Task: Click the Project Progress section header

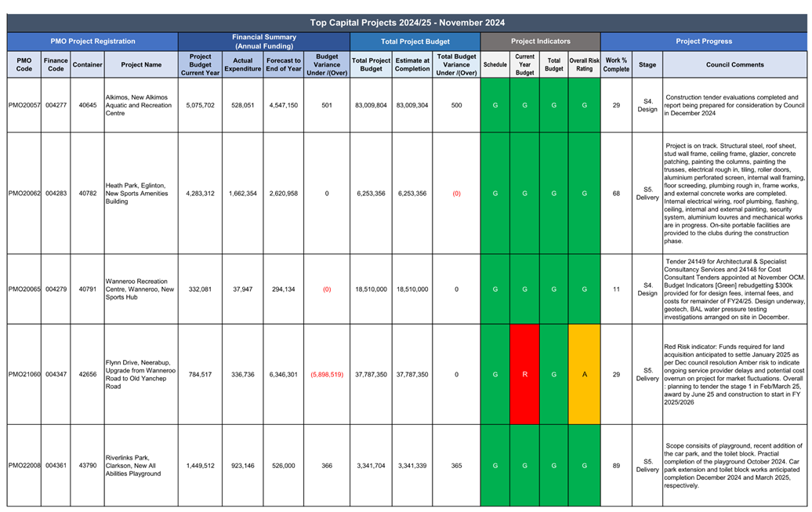Action: pyautogui.click(x=703, y=42)
